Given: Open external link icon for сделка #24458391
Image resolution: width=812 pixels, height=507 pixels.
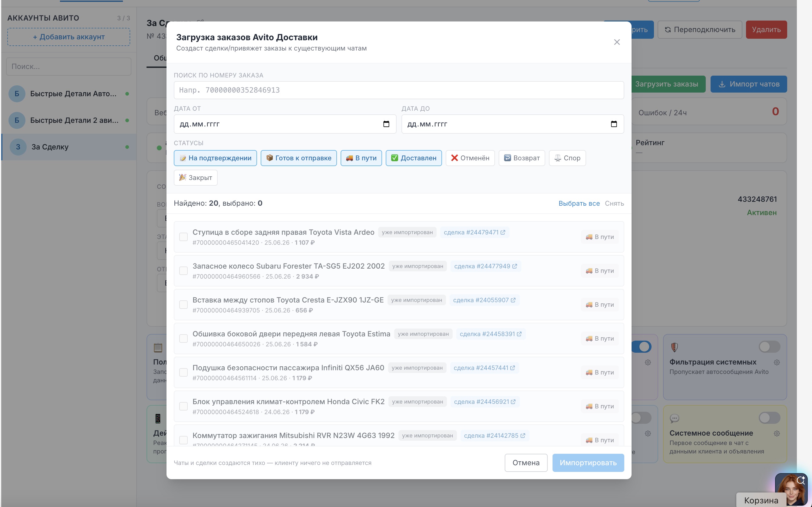Looking at the screenshot, I should tap(520, 334).
